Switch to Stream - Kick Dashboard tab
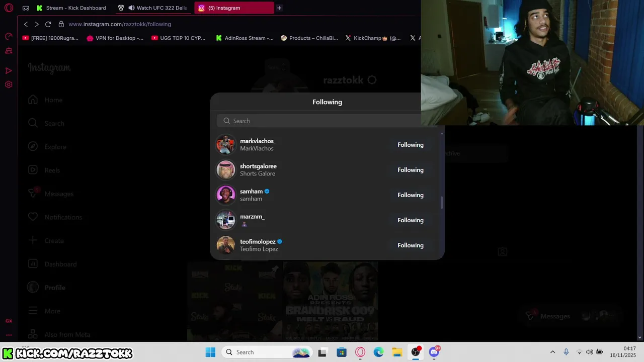 click(72, 8)
